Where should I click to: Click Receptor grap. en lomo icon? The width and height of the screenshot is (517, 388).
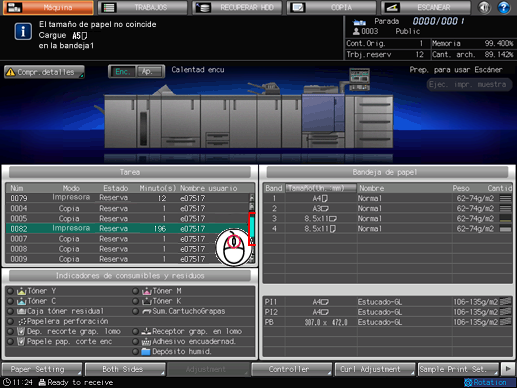[147, 331]
